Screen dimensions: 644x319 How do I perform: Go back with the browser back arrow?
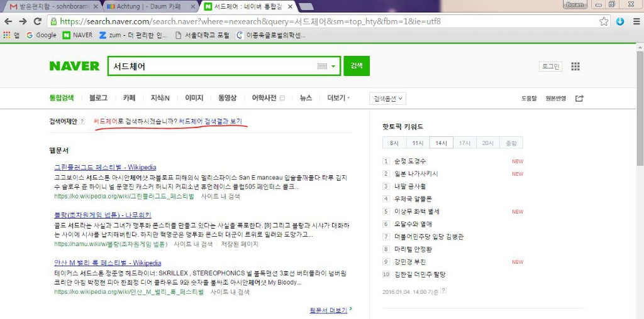8,22
